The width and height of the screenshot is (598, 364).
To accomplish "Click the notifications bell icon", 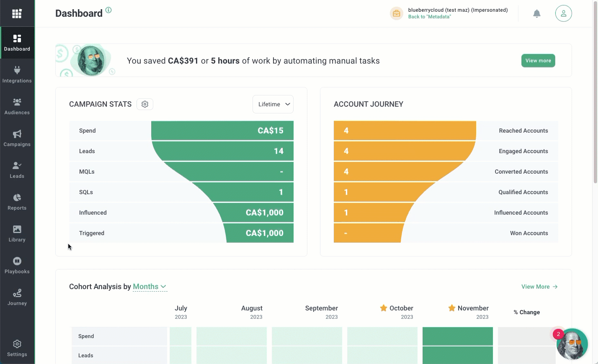I will point(536,14).
